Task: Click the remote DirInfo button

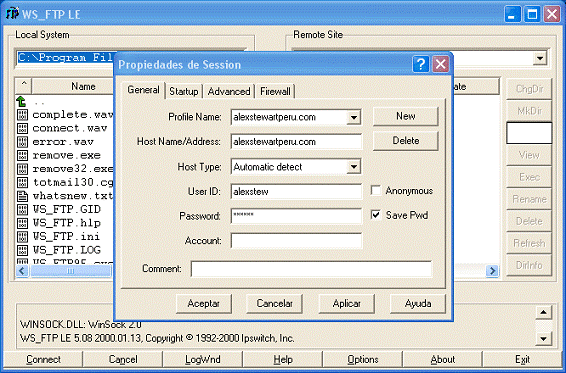Action: tap(529, 265)
